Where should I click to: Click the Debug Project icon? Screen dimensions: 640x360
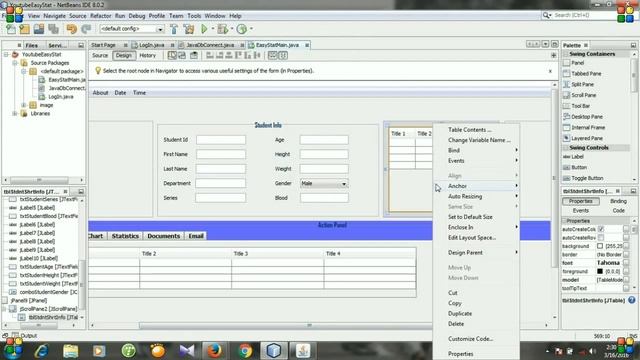coord(222,29)
